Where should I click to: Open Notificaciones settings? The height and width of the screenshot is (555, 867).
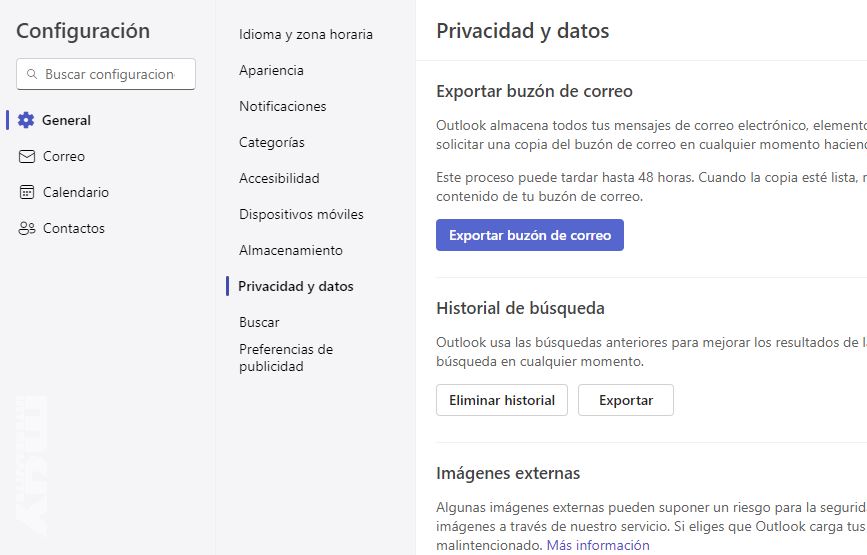coord(282,106)
